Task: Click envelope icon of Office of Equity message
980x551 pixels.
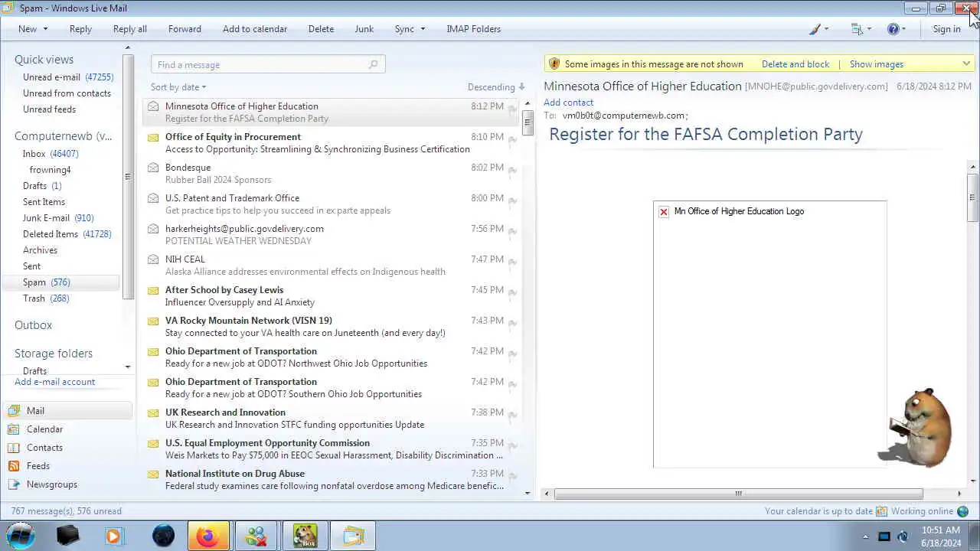Action: click(153, 138)
